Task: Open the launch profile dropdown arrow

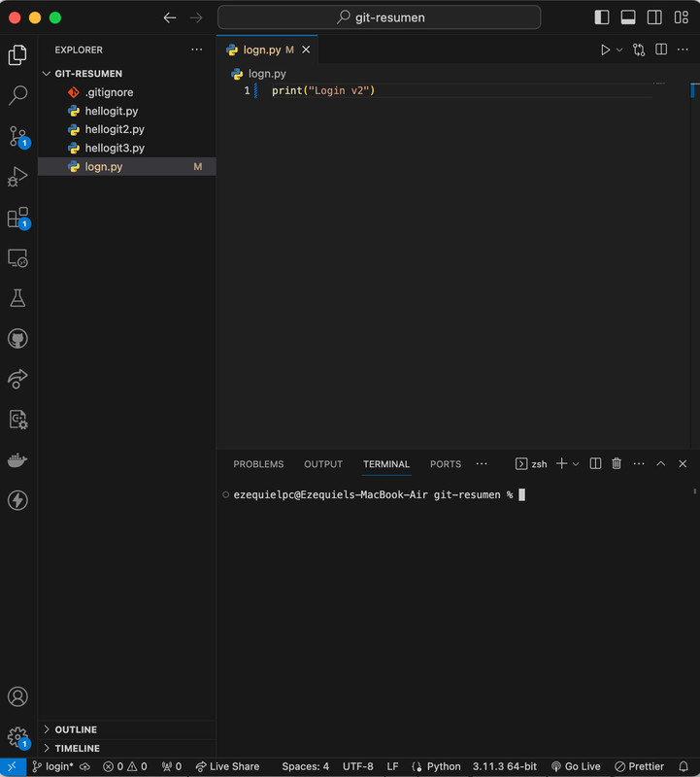Action: coord(576,464)
